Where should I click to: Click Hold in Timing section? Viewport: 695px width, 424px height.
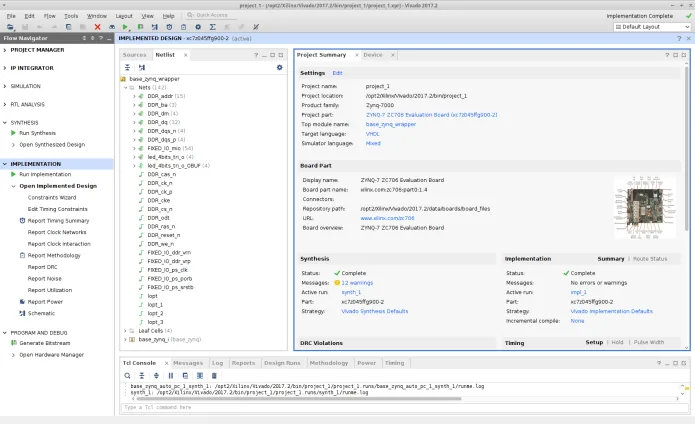coord(617,342)
